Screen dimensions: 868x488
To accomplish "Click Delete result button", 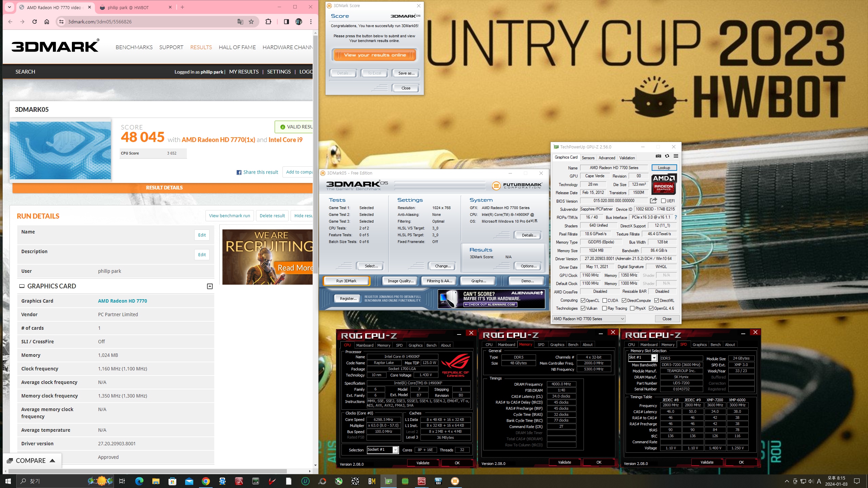I will point(272,216).
